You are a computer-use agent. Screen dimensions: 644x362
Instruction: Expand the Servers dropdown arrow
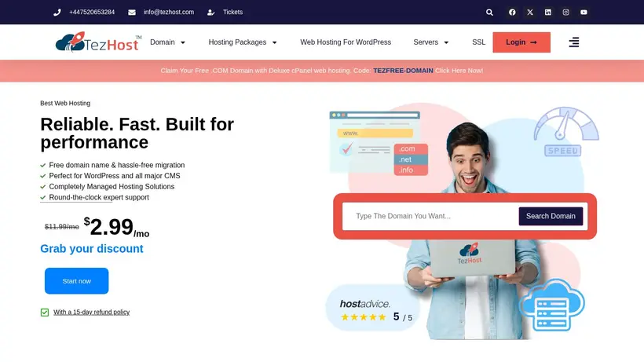446,42
